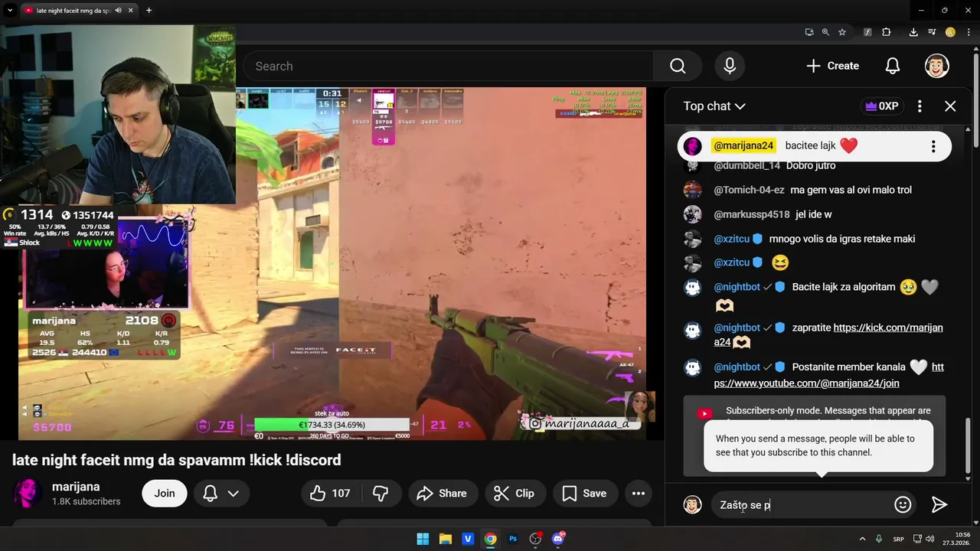Open the Chrome profile avatar

(950, 32)
